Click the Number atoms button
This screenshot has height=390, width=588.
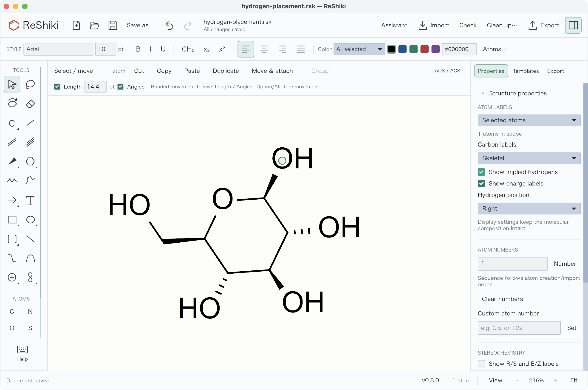(x=565, y=264)
